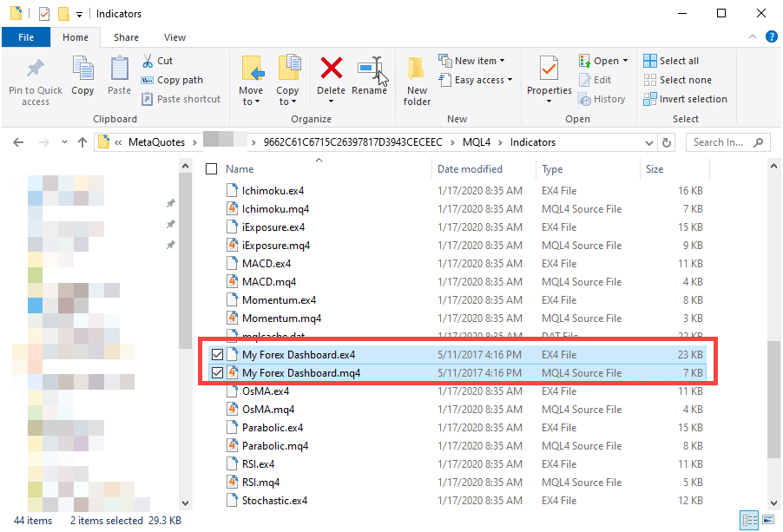Image resolution: width=783 pixels, height=532 pixels.
Task: Refresh the Indicators folder
Action: pos(666,142)
